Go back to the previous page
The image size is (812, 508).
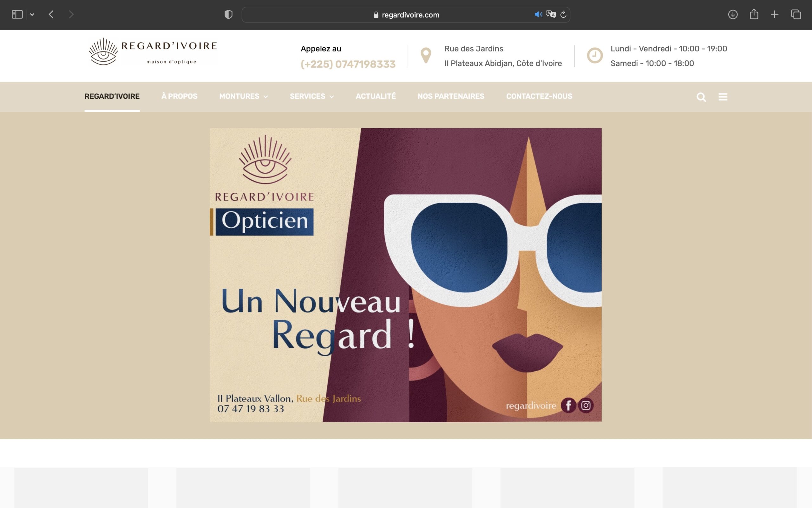pos(51,15)
